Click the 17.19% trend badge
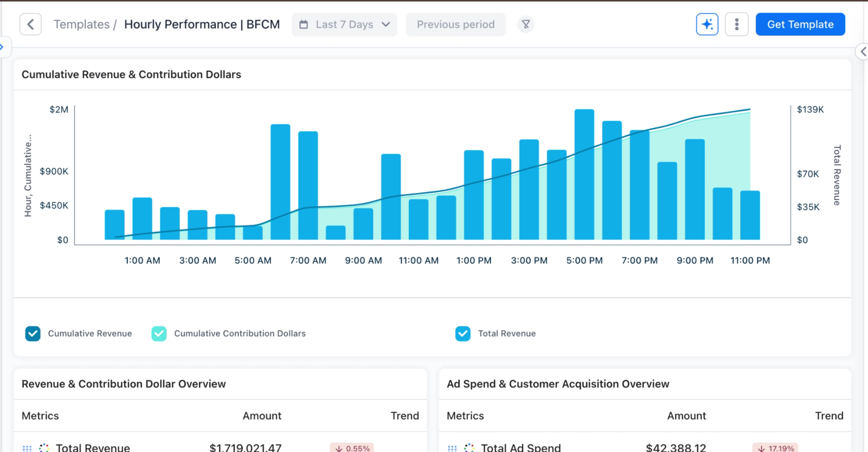The height and width of the screenshot is (452, 868). 775,448
